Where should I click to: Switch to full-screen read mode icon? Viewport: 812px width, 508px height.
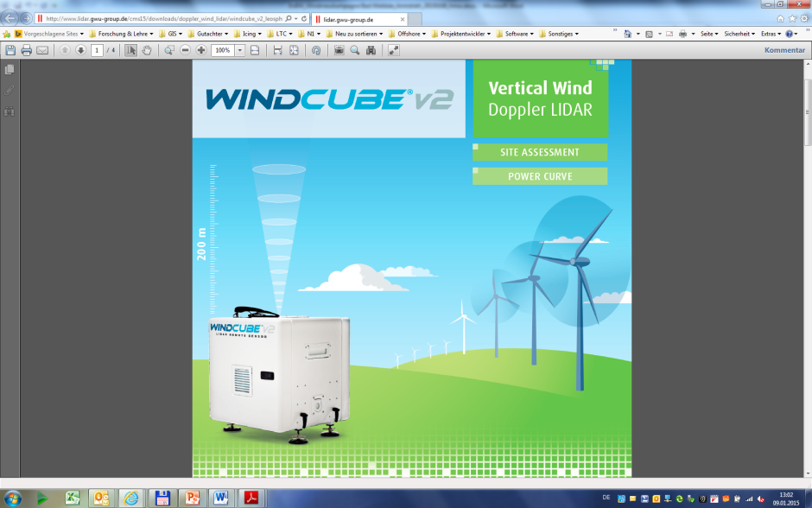[394, 50]
